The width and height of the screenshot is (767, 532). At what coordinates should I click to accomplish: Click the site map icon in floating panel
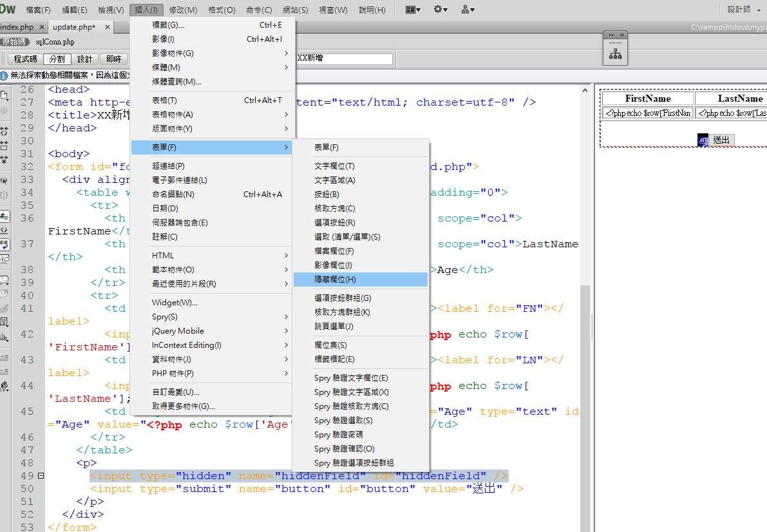[x=615, y=54]
